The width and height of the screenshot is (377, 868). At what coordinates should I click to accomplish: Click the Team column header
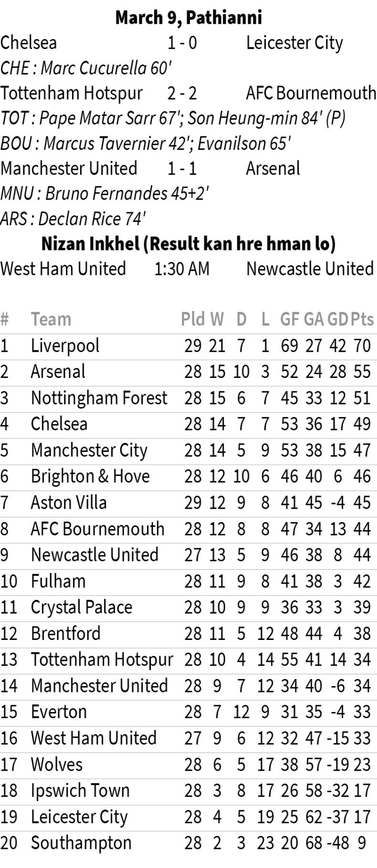pyautogui.click(x=51, y=319)
